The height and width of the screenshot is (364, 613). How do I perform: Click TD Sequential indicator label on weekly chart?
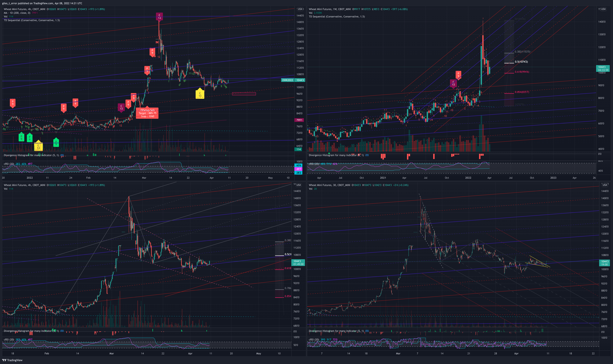[x=337, y=16]
